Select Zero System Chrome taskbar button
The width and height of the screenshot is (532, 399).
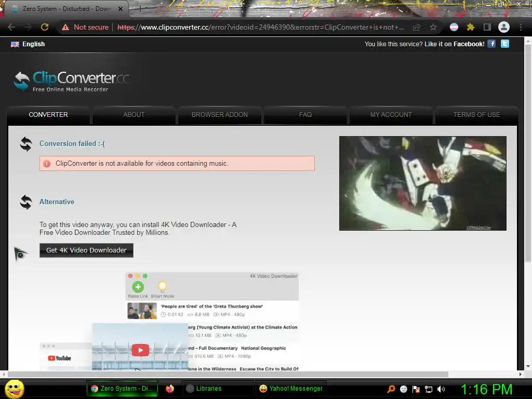(122, 389)
